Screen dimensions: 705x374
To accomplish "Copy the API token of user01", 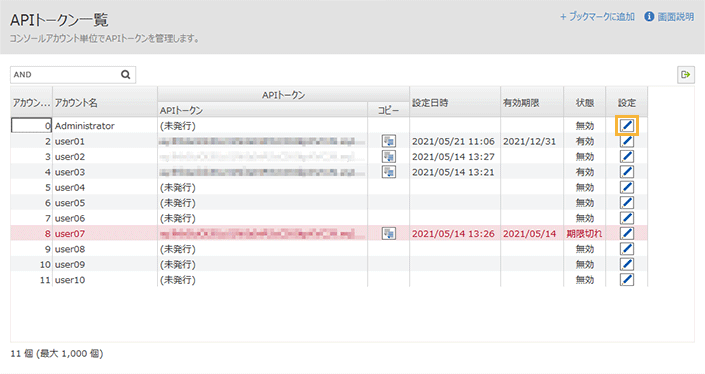I will click(x=388, y=141).
